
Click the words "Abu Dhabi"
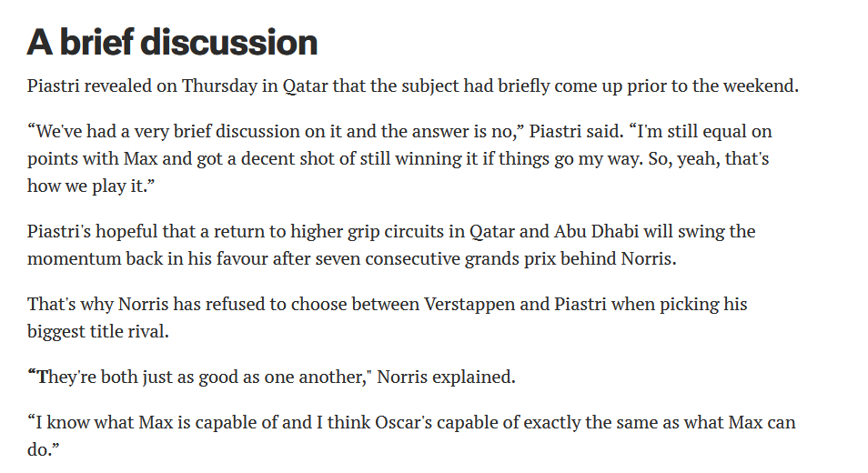587,231
